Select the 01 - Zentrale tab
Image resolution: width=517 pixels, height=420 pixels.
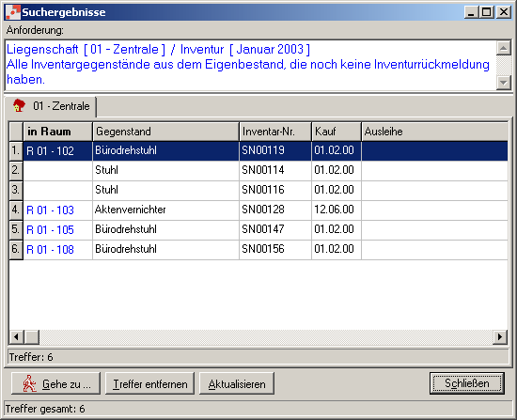coord(50,106)
